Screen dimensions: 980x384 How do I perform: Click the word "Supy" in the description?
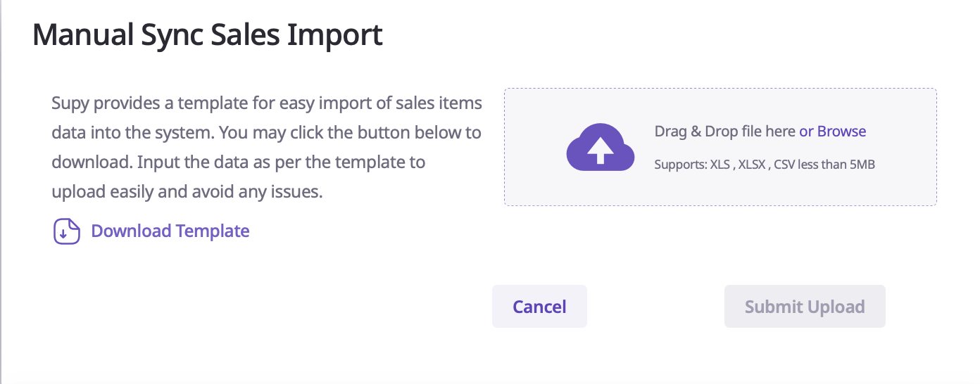pyautogui.click(x=70, y=103)
